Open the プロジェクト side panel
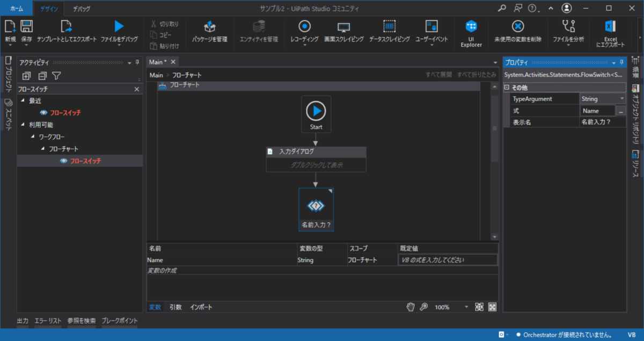Image resolution: width=644 pixels, height=341 pixels. [x=8, y=74]
